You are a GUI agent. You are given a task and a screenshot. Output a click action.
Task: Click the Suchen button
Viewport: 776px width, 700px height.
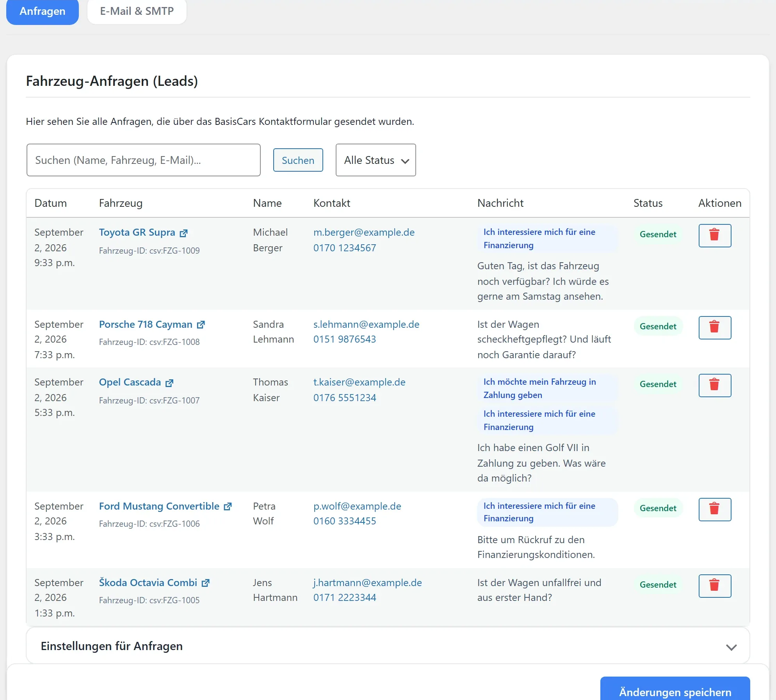click(x=298, y=160)
